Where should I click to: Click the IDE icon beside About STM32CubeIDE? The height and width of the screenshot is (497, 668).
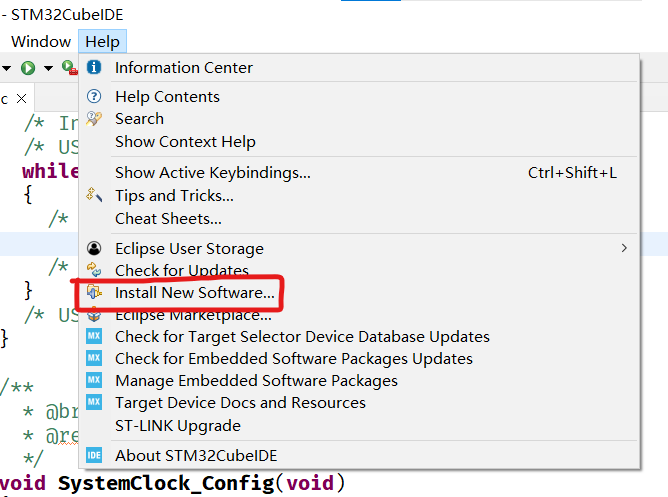click(x=94, y=455)
